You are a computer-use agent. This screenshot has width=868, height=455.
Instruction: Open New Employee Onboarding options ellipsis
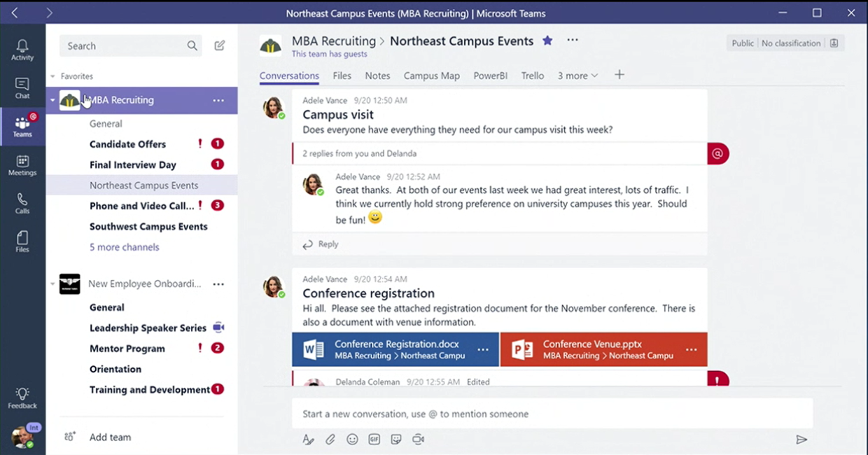click(x=218, y=284)
